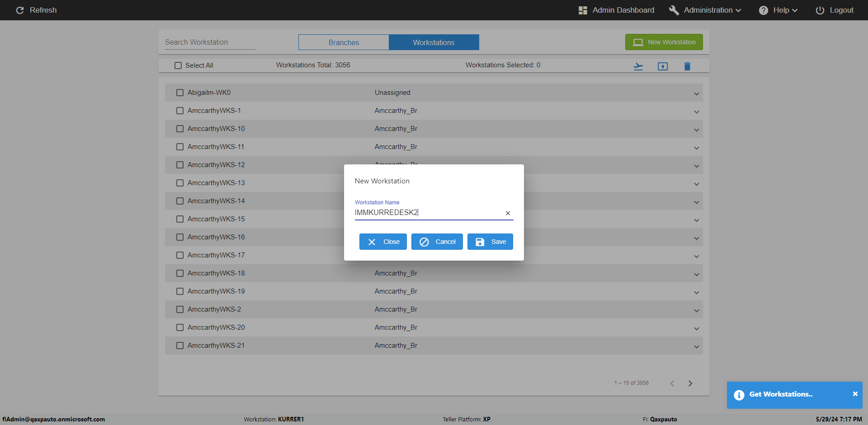The width and height of the screenshot is (868, 425).
Task: Click the 1 – 15 of 3056 pagination text
Action: (632, 383)
